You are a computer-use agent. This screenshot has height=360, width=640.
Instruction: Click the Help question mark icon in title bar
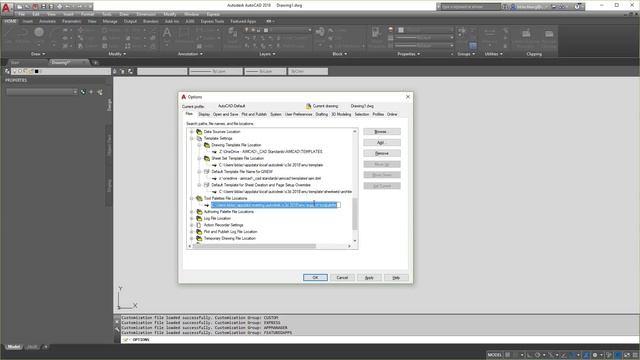(577, 7)
